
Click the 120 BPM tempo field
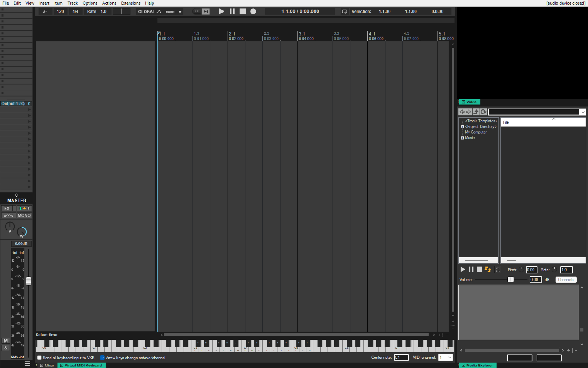[x=60, y=11]
